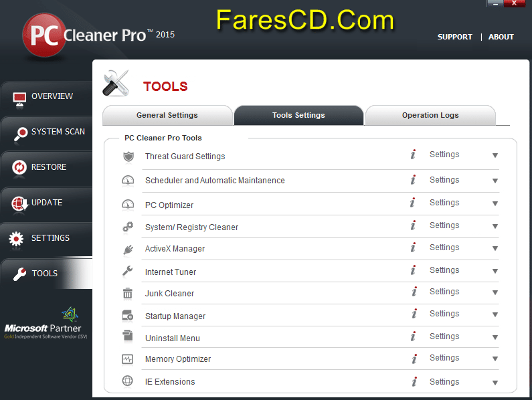Show info for Junk Cleaner
Screen dimensions: 532x400
pos(414,292)
